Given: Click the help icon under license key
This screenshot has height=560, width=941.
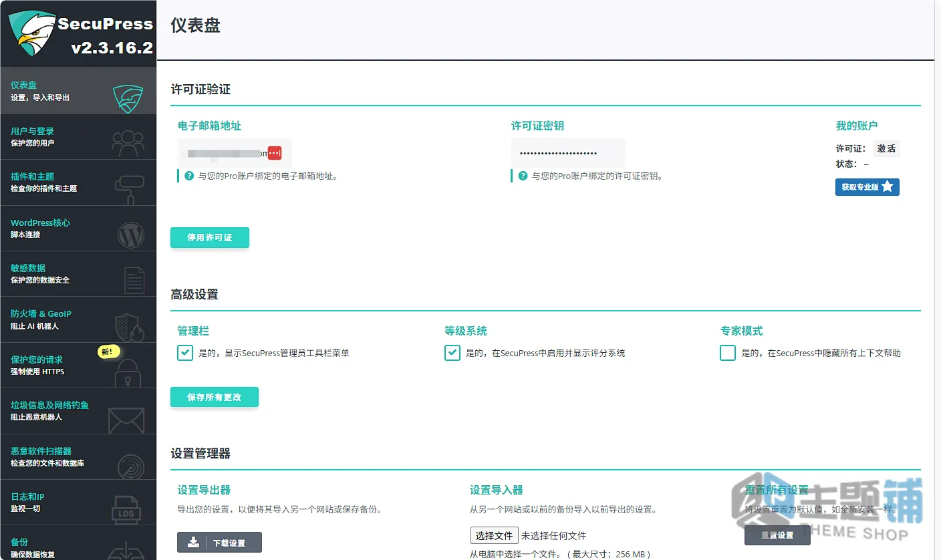Looking at the screenshot, I should [x=523, y=176].
